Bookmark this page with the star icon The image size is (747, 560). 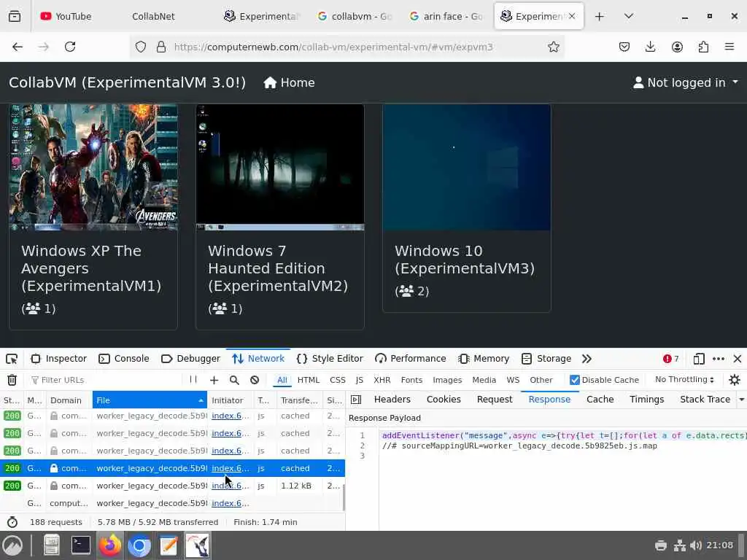(553, 47)
